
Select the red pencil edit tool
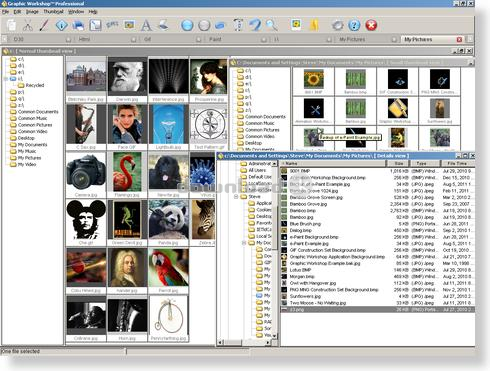(x=44, y=25)
